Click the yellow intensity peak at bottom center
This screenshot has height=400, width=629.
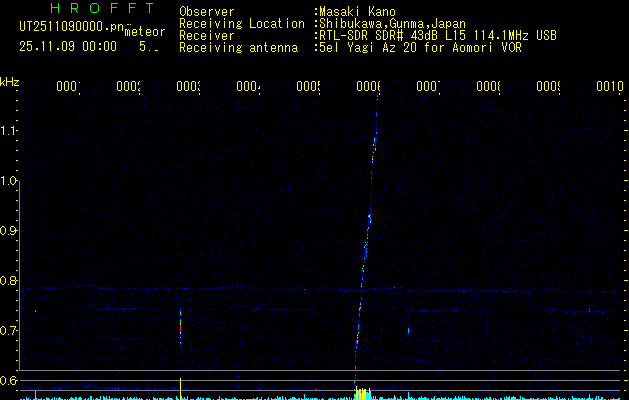(x=361, y=393)
